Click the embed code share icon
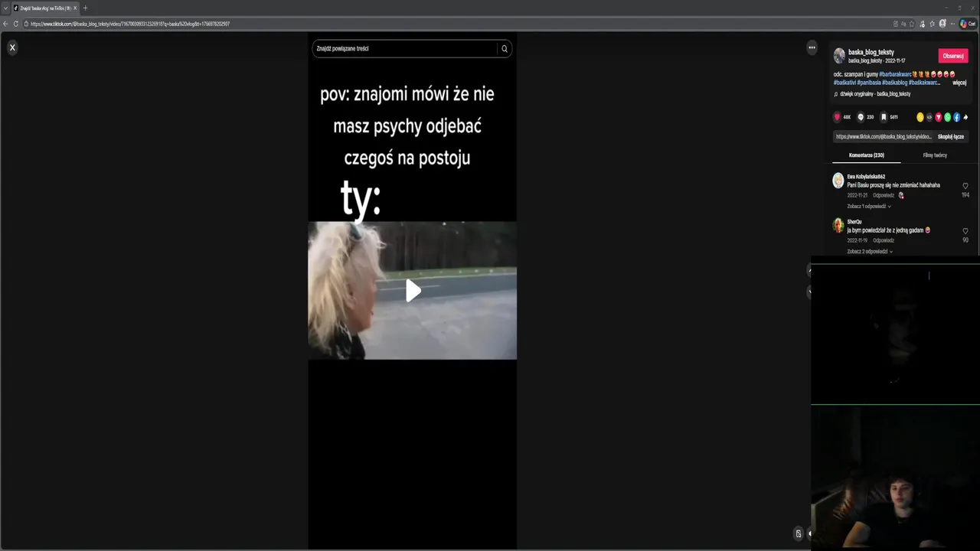This screenshot has width=980, height=551. pos(929,117)
